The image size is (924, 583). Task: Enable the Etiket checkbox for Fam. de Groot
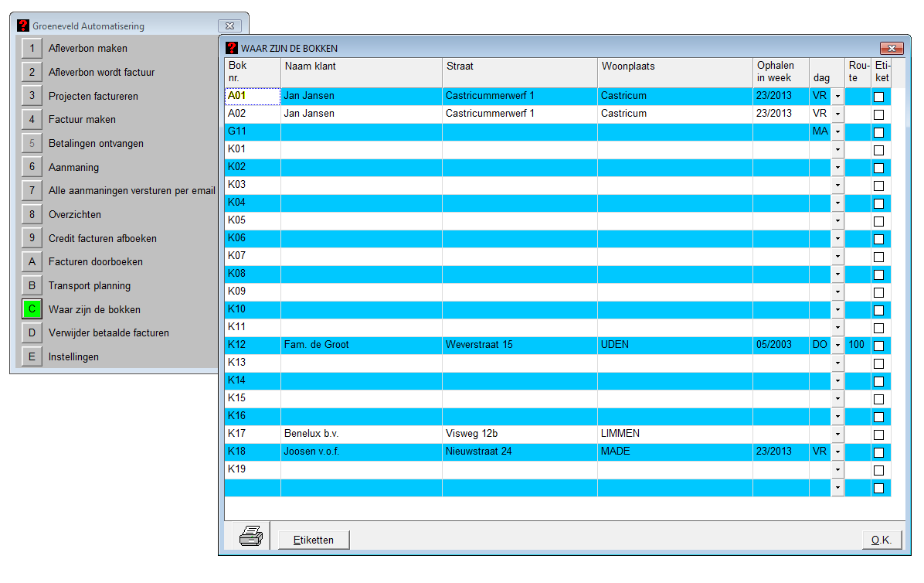point(878,346)
